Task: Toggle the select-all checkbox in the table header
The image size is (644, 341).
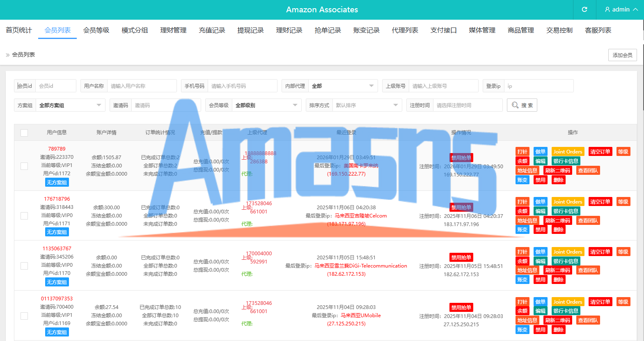Action: point(24,133)
